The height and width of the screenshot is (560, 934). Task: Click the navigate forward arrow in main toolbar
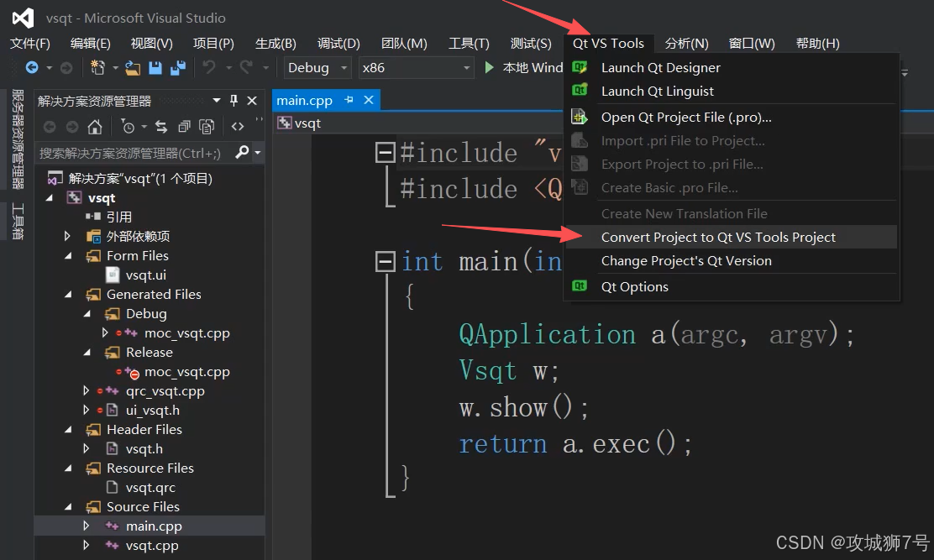(x=66, y=68)
